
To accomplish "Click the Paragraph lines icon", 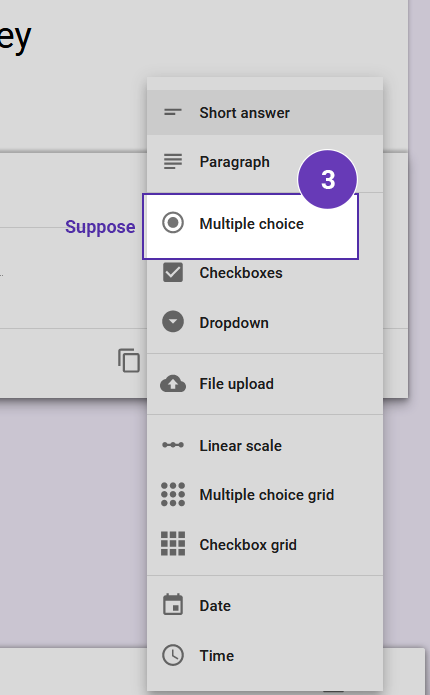I will tap(173, 161).
